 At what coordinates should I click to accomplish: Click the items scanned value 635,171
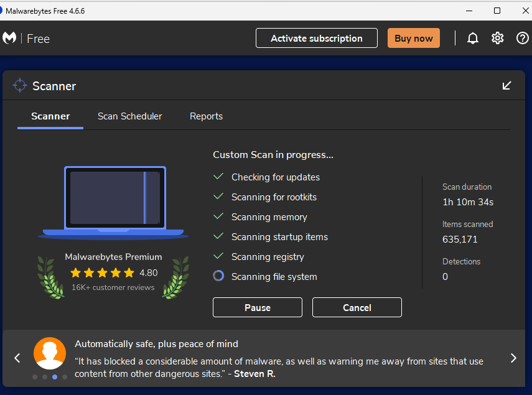point(460,239)
